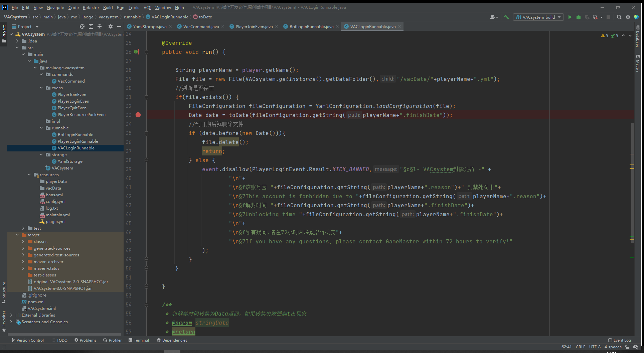Open the VACsystem build configuration dropdown

(538, 17)
